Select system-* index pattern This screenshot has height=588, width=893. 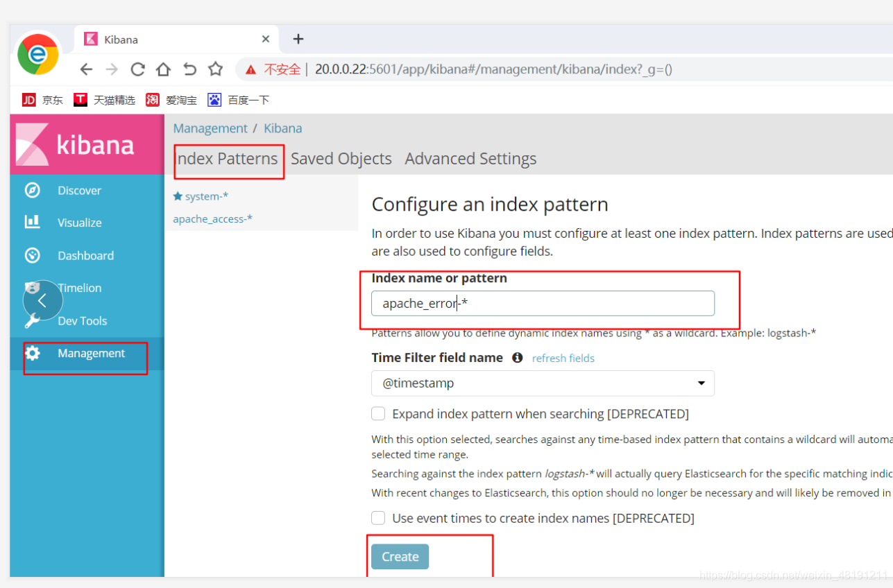207,196
